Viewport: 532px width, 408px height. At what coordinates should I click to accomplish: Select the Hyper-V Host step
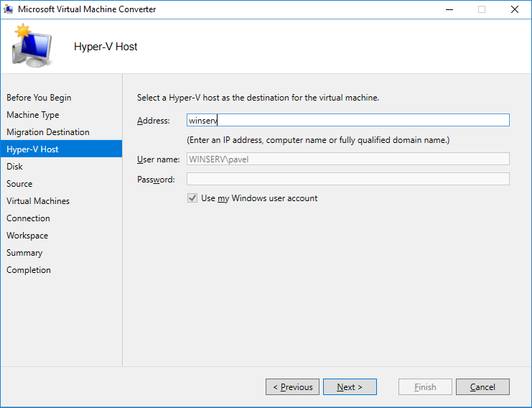(62, 149)
